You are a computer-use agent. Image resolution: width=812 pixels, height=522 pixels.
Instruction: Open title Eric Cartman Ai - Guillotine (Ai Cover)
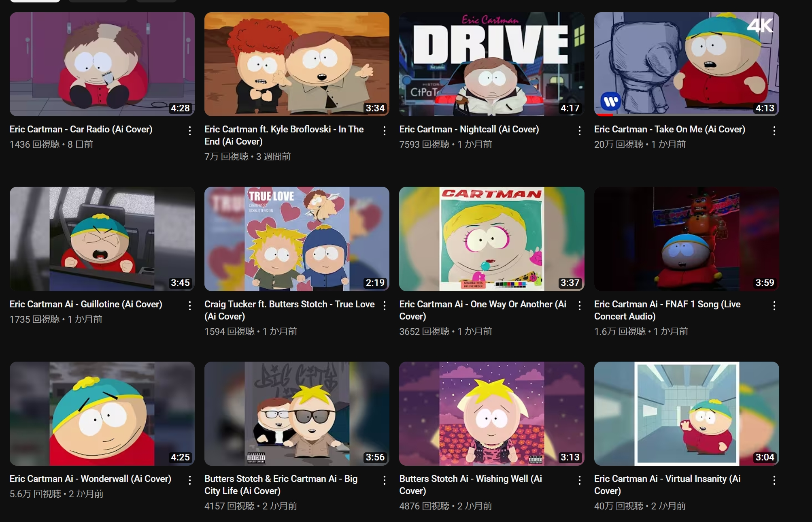point(86,304)
